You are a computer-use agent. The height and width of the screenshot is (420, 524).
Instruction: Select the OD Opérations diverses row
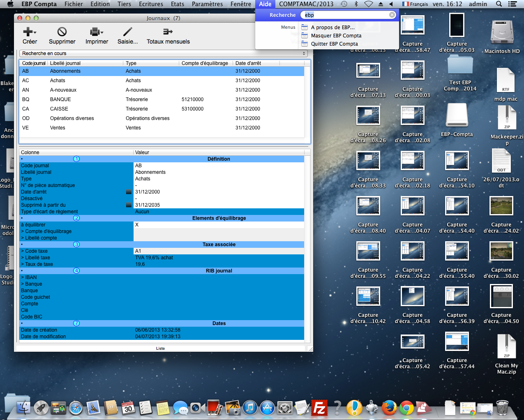(162, 118)
